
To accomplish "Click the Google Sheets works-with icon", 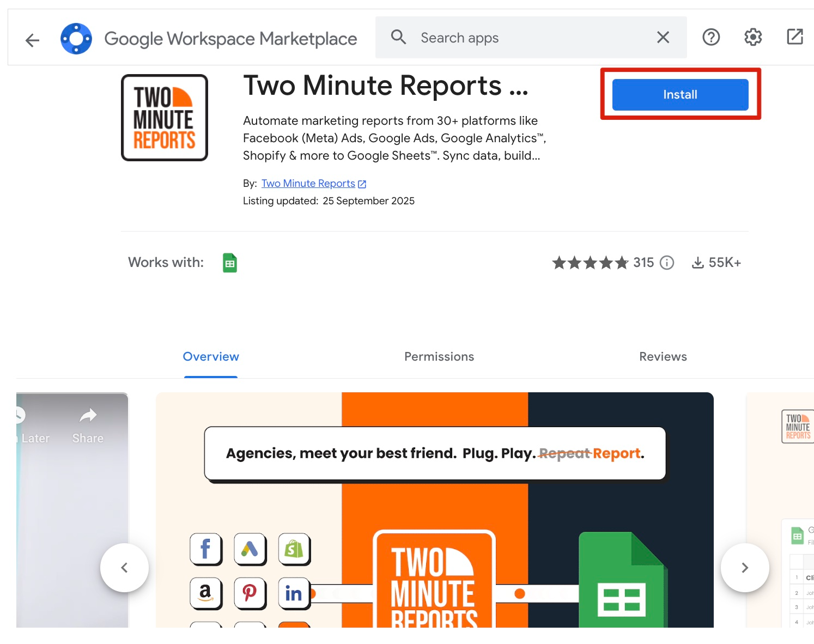I will [230, 263].
